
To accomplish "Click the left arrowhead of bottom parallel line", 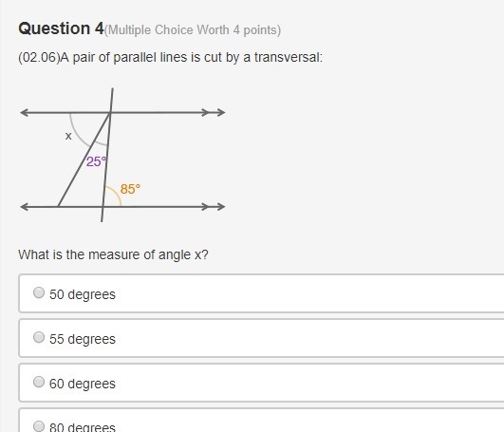I will [x=25, y=207].
